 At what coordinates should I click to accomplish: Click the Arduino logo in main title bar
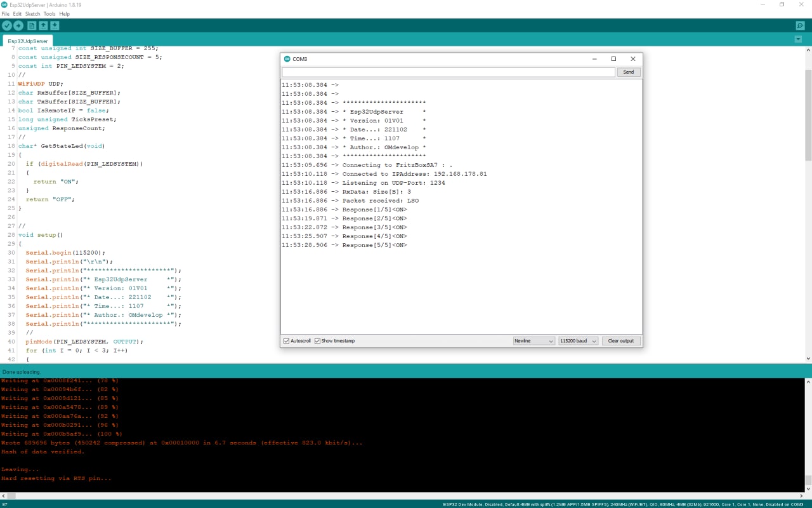pos(5,4)
